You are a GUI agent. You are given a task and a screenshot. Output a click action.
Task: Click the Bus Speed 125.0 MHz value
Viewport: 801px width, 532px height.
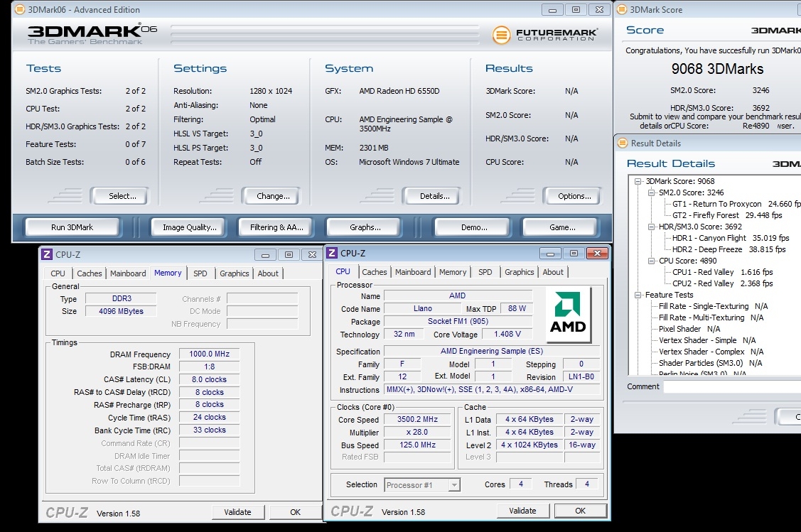pos(417,445)
